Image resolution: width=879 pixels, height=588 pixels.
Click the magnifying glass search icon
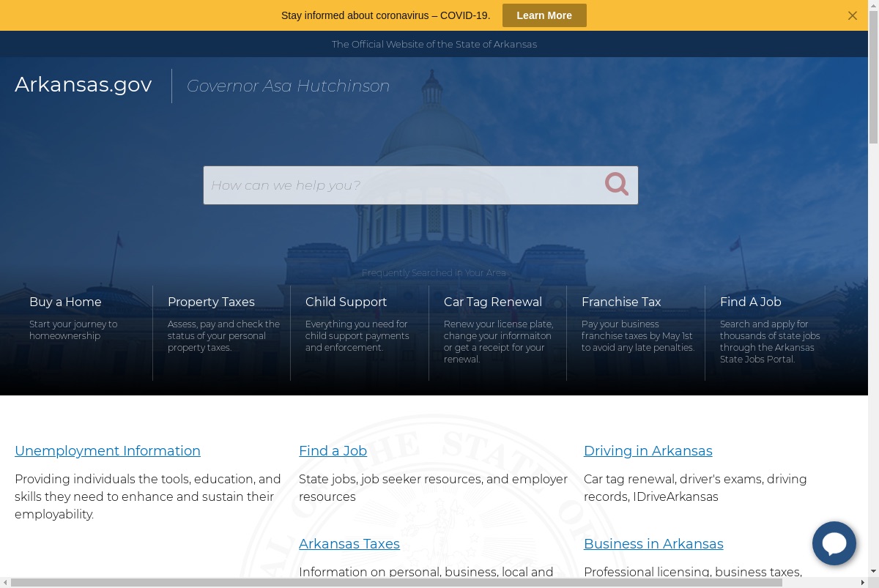(x=617, y=184)
